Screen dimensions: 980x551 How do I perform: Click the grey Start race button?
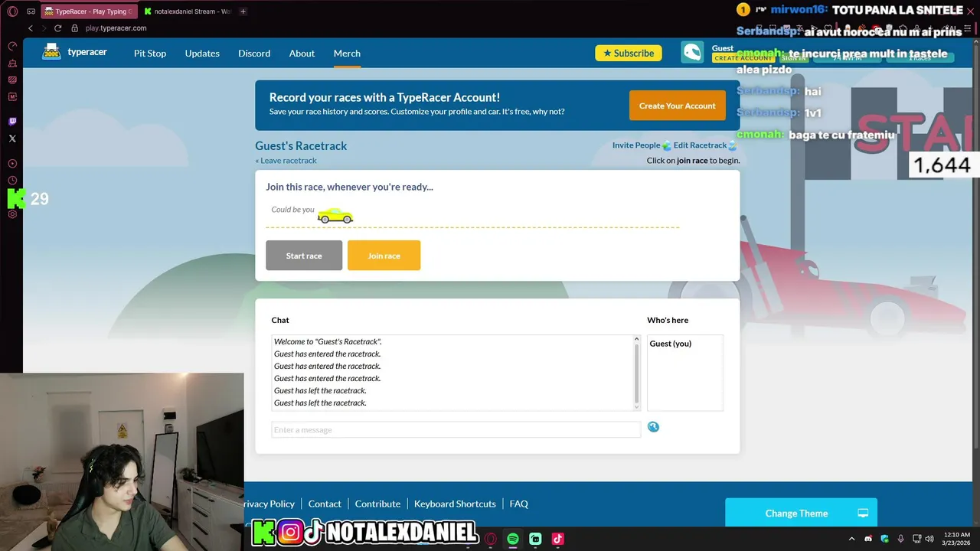[x=304, y=256]
